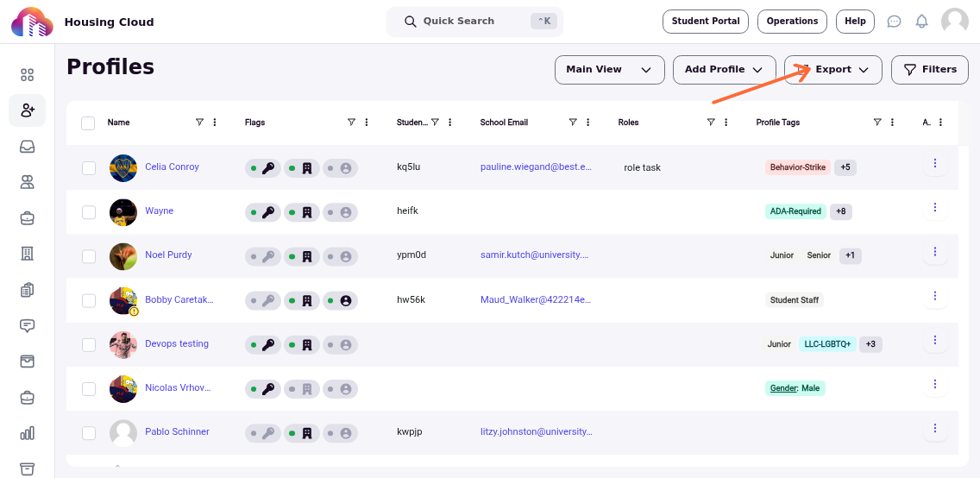
Task: Select the checkbox for Wayne
Action: coord(89,212)
